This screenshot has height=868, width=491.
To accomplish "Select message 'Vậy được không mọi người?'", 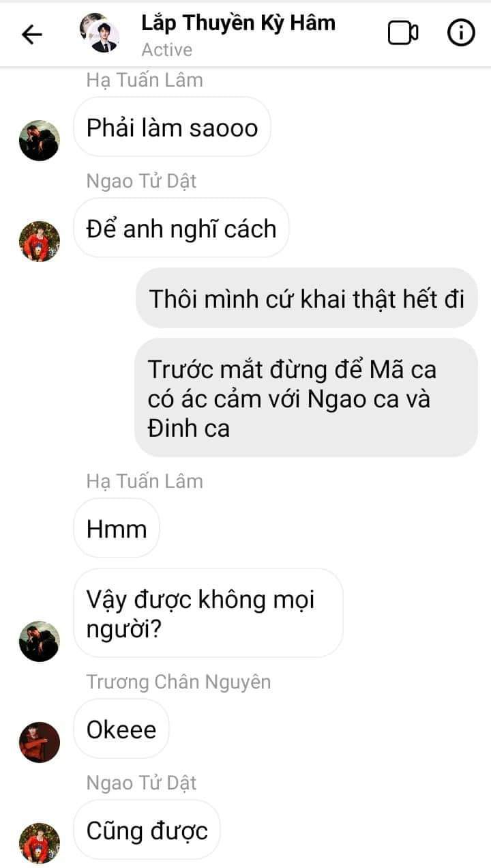I will (x=208, y=613).
